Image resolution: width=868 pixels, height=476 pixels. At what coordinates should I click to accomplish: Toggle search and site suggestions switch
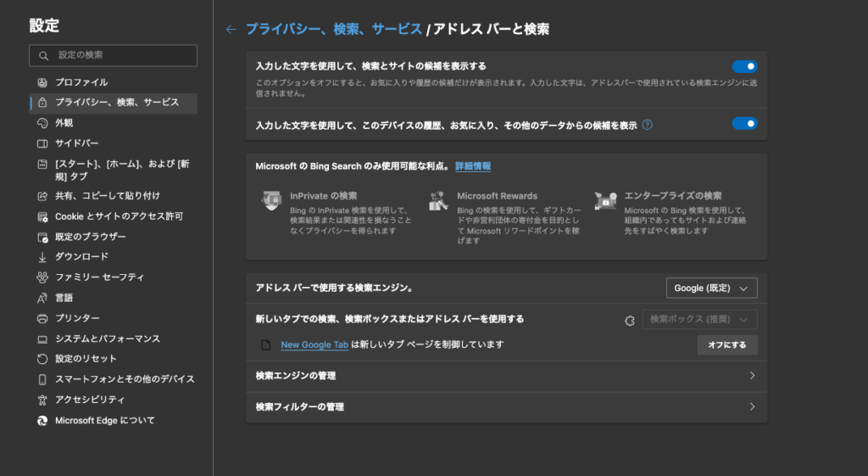(x=744, y=66)
